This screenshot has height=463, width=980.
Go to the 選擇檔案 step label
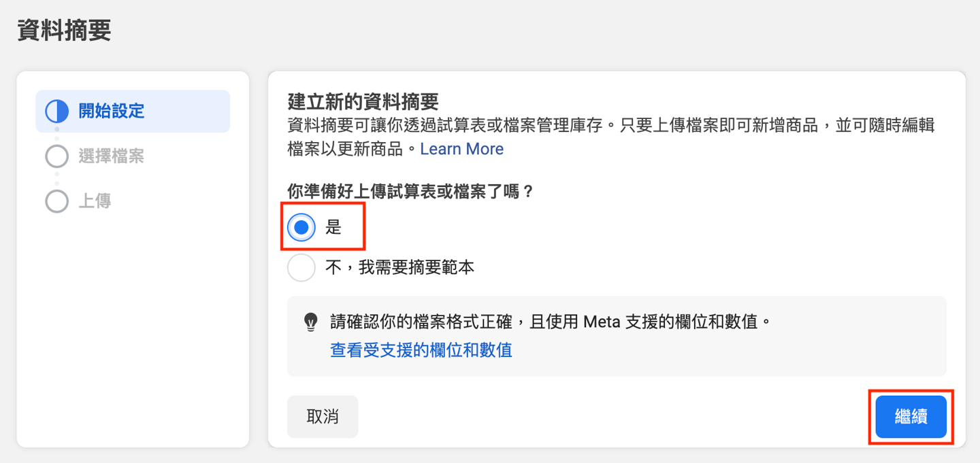coord(112,156)
